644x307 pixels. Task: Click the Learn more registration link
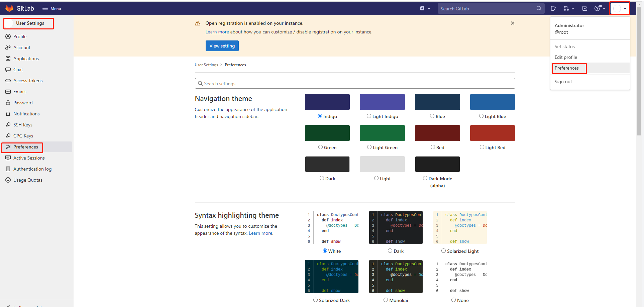217,32
